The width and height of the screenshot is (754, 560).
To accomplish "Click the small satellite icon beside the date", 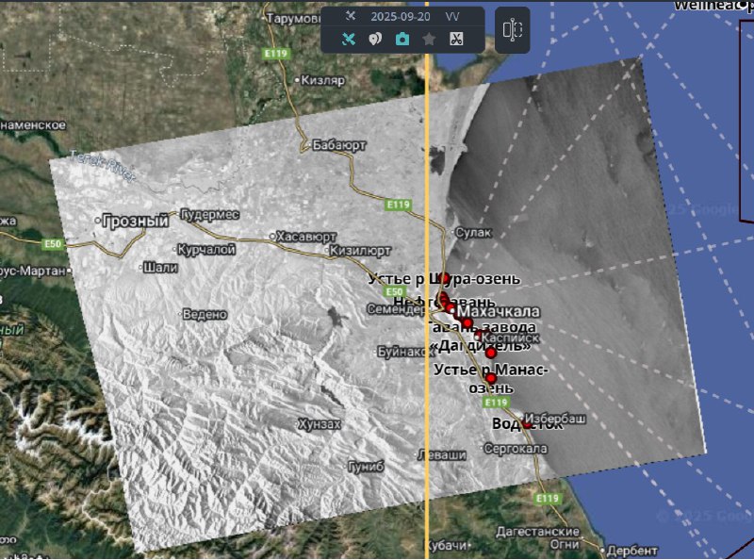I will pos(350,16).
